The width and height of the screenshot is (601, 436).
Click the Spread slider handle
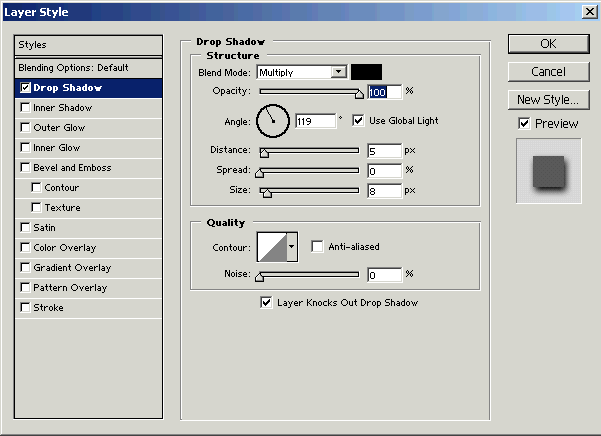[x=259, y=173]
